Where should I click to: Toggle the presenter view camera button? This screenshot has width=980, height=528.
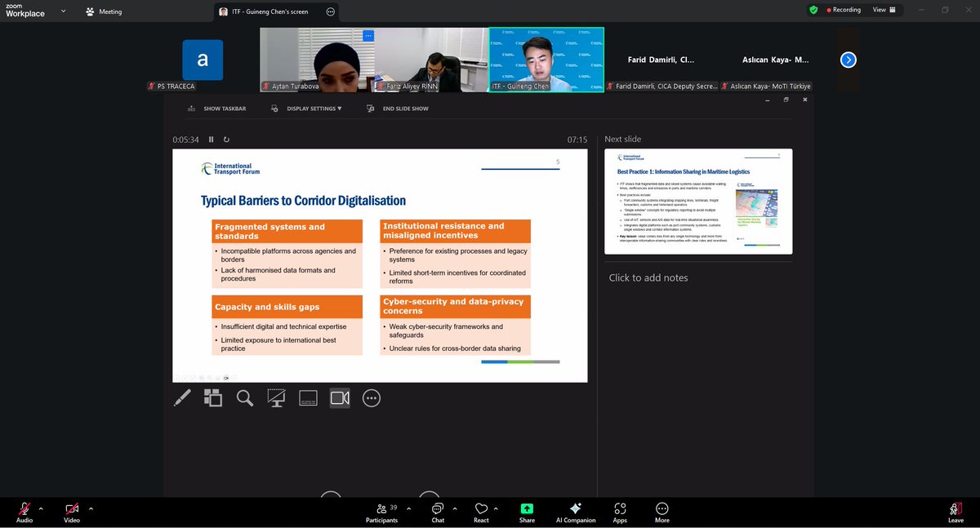340,397
